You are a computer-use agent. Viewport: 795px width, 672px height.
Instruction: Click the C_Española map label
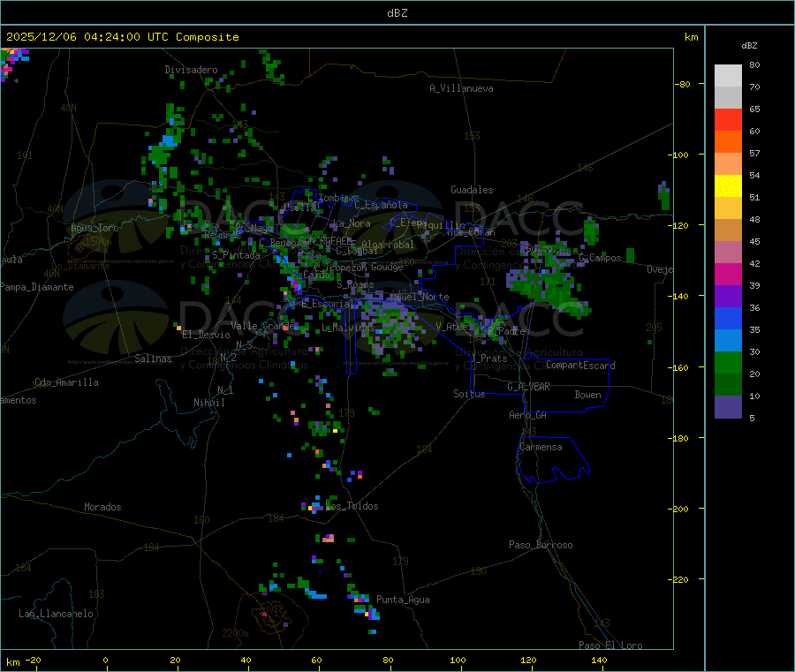[x=381, y=205]
